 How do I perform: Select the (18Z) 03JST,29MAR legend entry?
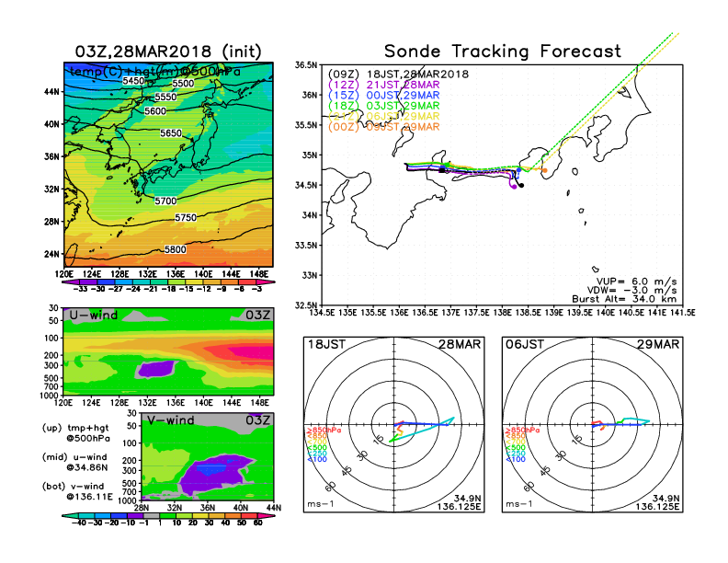click(386, 107)
